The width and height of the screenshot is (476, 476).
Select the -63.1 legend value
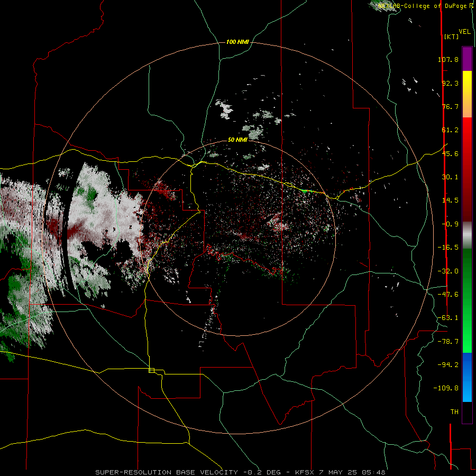448,318
